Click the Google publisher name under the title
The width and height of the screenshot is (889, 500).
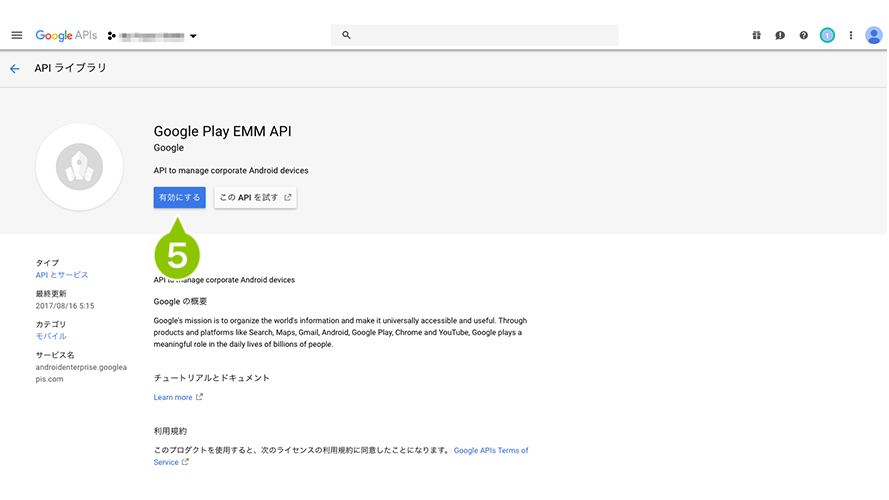coord(168,147)
